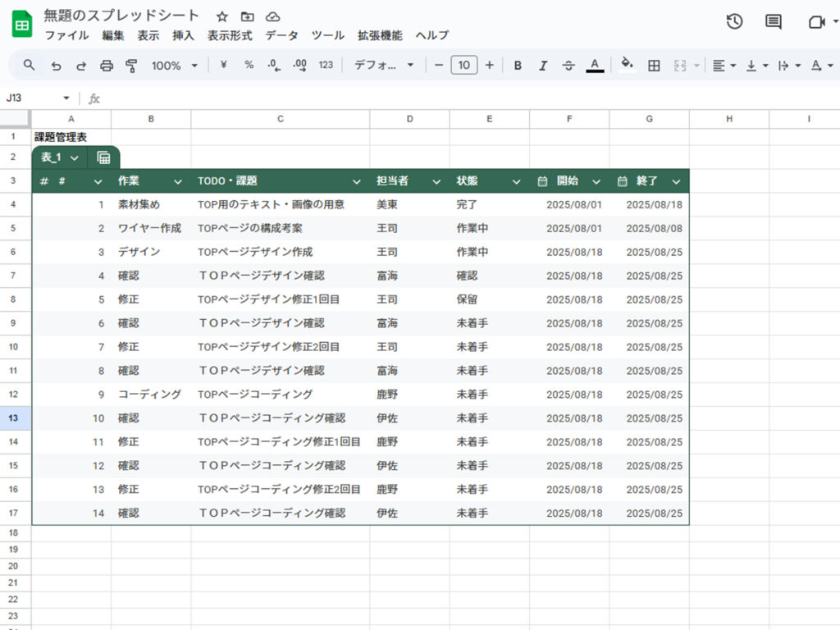This screenshot has height=630, width=840.
Task: Open the fill color bucket
Action: (x=627, y=65)
